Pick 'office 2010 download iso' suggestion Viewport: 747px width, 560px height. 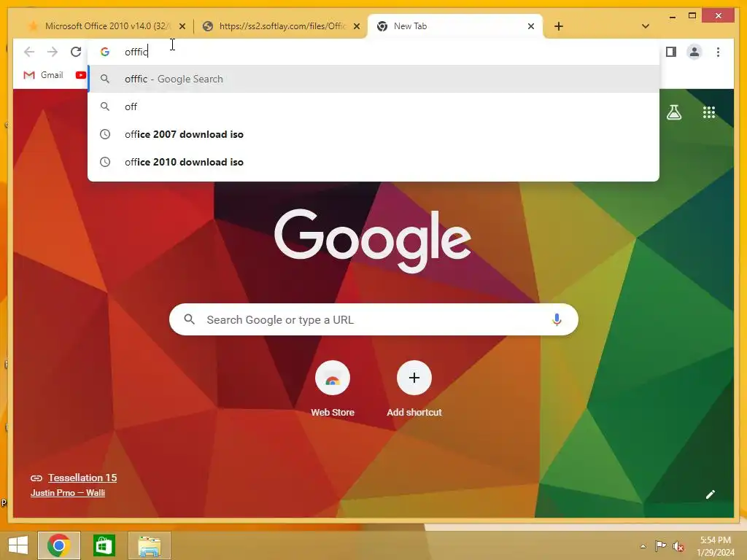tap(373, 162)
